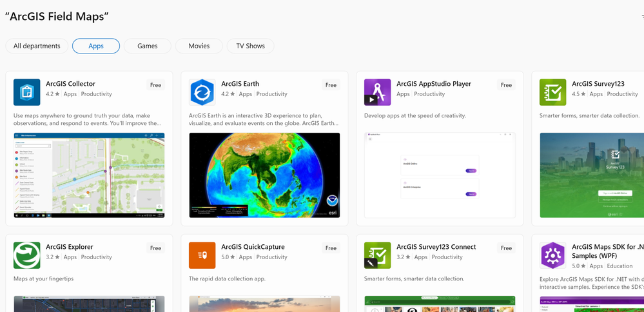644x312 pixels.
Task: Click the 5.0 star rating of ArcGIS QuickCapture
Action: [x=228, y=257]
